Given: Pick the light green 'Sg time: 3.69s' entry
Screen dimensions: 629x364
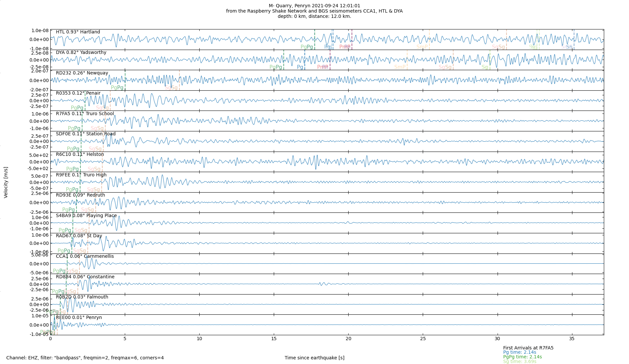Looking at the screenshot, I should coord(520,361).
